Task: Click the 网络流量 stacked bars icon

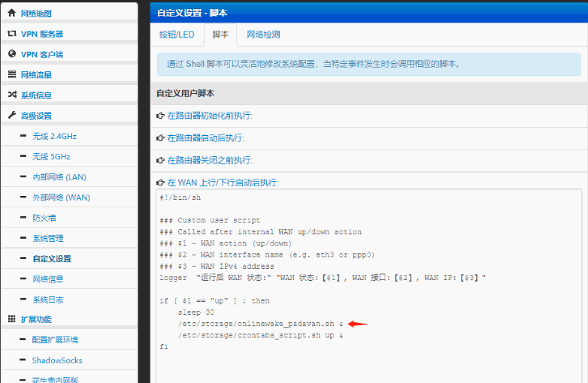Action: [12, 74]
